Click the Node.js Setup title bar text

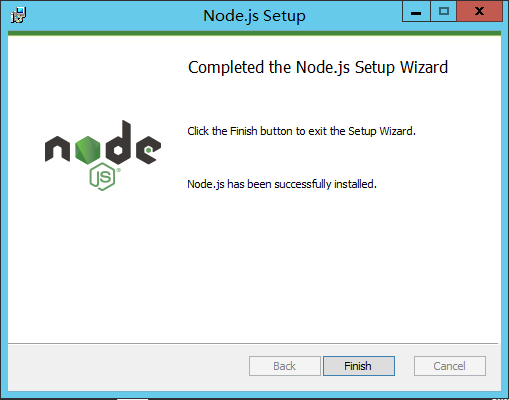pos(254,16)
